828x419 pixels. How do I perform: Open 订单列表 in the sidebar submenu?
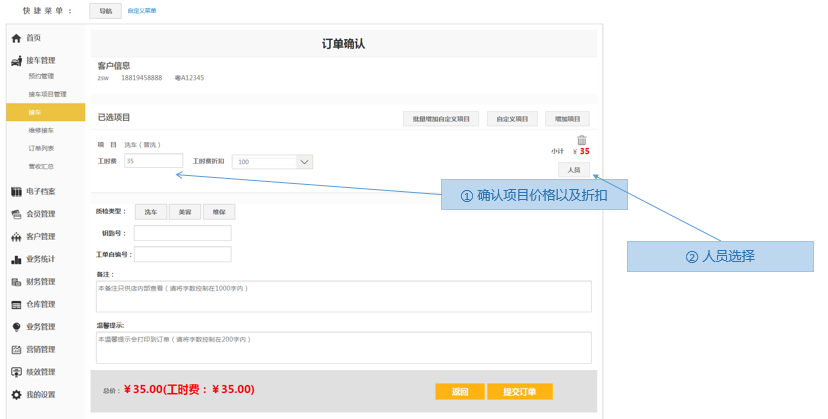(x=40, y=148)
